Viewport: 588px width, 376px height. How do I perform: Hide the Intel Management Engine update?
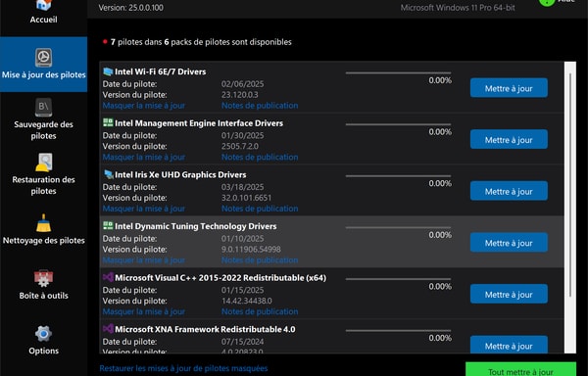(x=144, y=157)
